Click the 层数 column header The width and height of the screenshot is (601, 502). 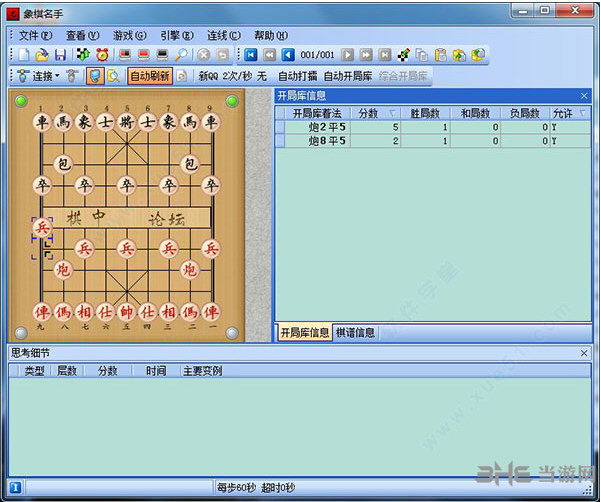click(x=67, y=371)
